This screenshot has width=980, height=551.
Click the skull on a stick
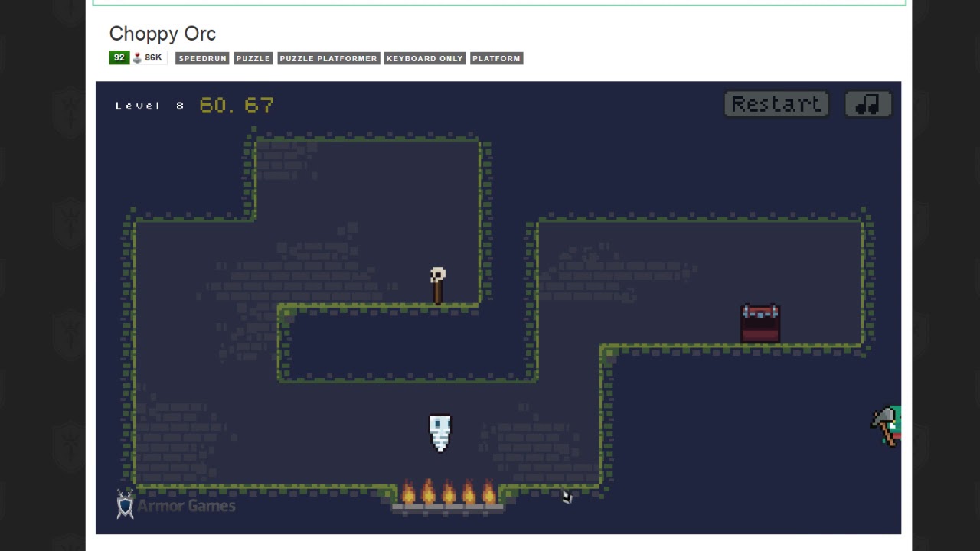(x=437, y=285)
